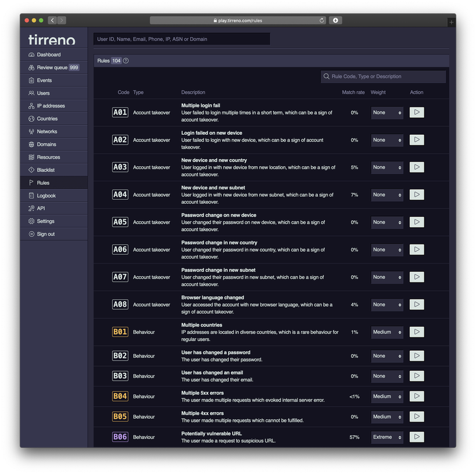
Task: Click the Logbook book icon
Action: tap(31, 196)
